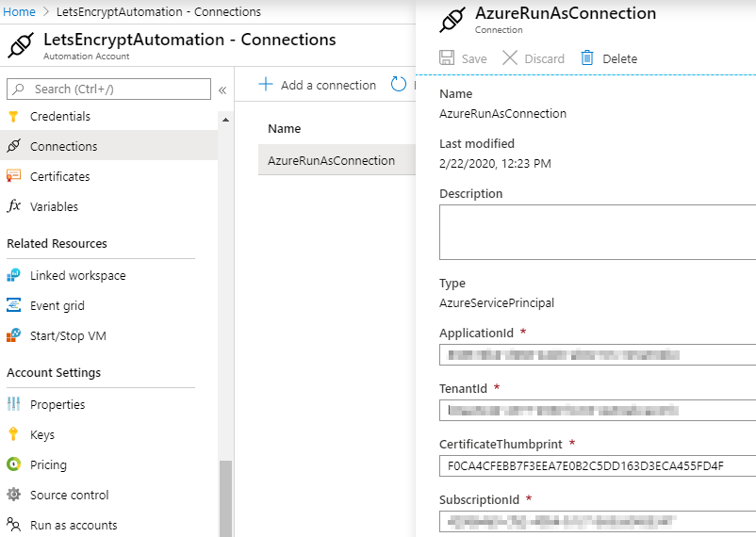Click the Connections plug icon in sidebar
The height and width of the screenshot is (537, 756).
click(x=13, y=146)
